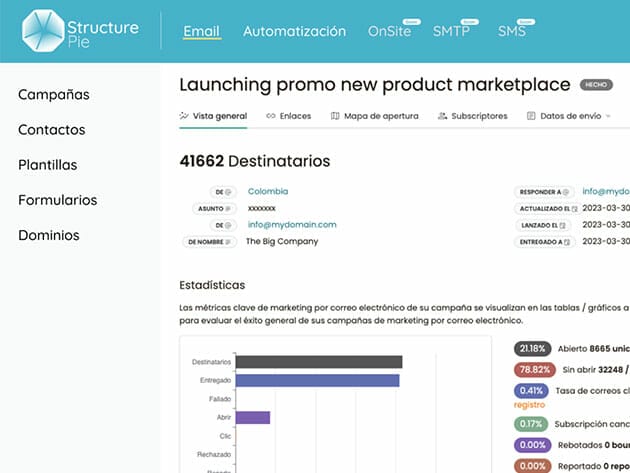
Task: Expand the Datos de envío dropdown arrow
Action: [608, 116]
